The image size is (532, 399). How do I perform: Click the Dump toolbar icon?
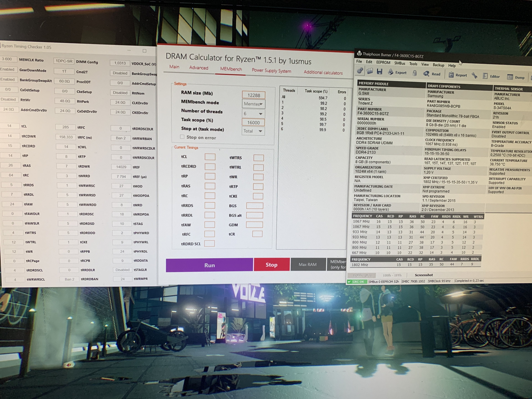(x=510, y=77)
